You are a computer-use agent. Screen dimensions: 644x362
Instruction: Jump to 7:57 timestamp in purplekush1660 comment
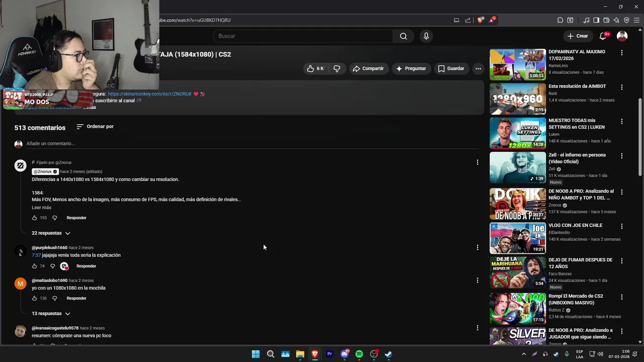(x=36, y=255)
